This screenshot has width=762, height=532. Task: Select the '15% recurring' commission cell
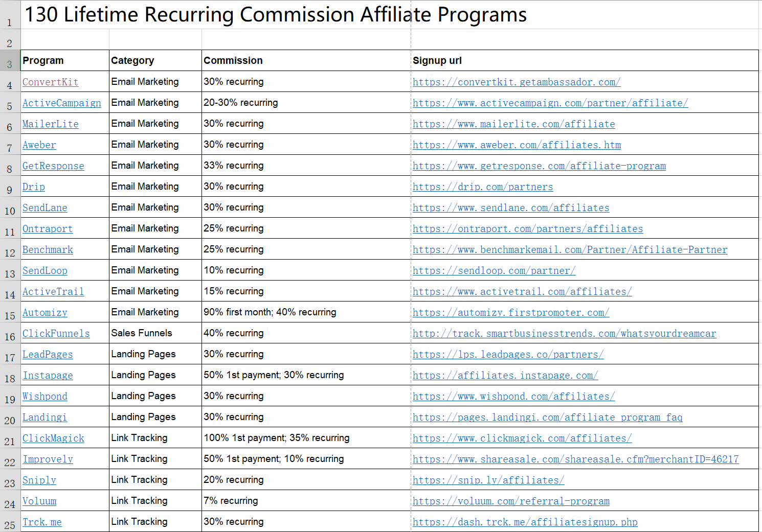click(306, 291)
